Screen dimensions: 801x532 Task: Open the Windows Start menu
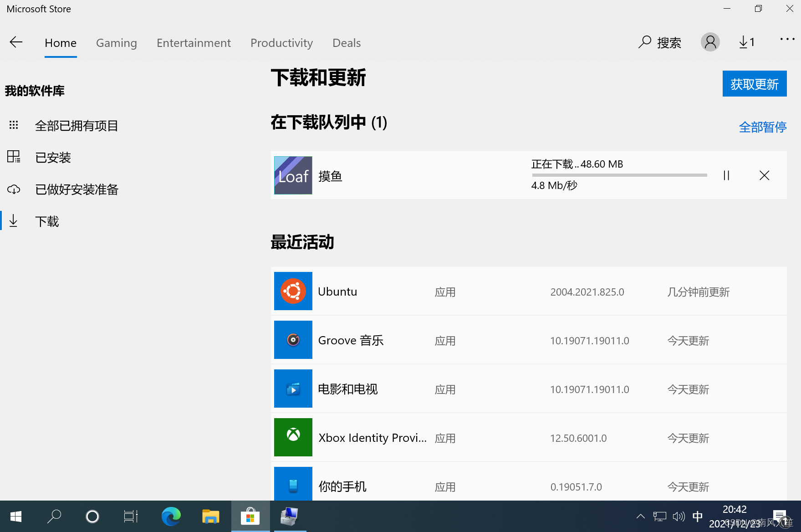pyautogui.click(x=16, y=517)
